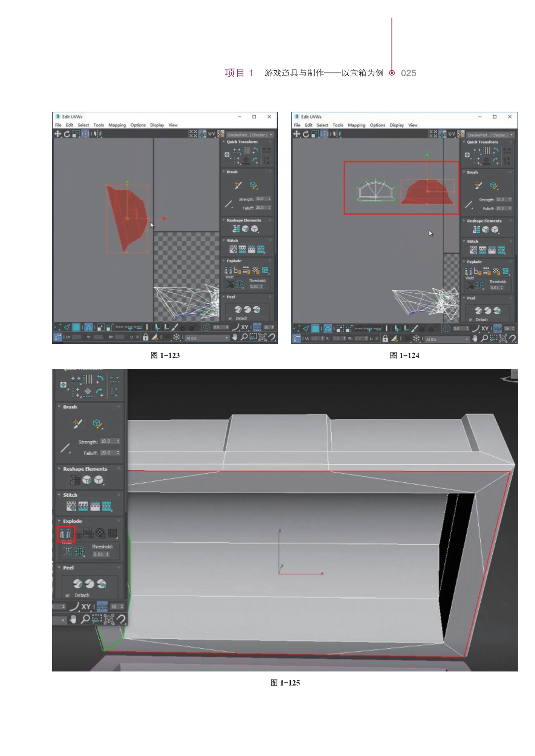Open CheckerPattern texture dropdown in Figure 1-123

coord(271,135)
